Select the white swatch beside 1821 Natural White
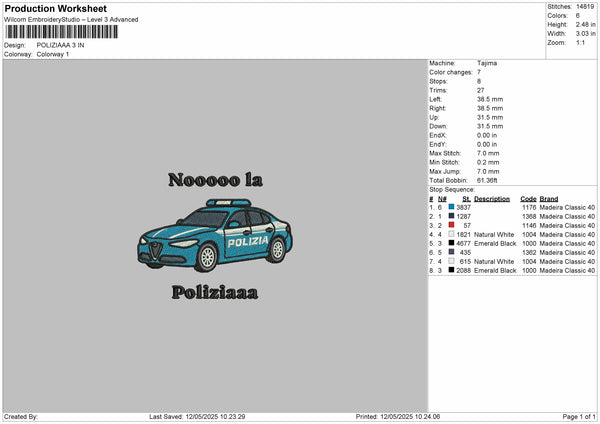The image size is (600, 424). pos(451,234)
